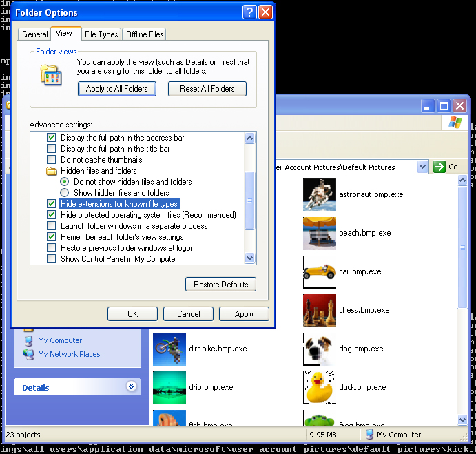Select the astronaut.bmp.exe thumbnail

[320, 195]
